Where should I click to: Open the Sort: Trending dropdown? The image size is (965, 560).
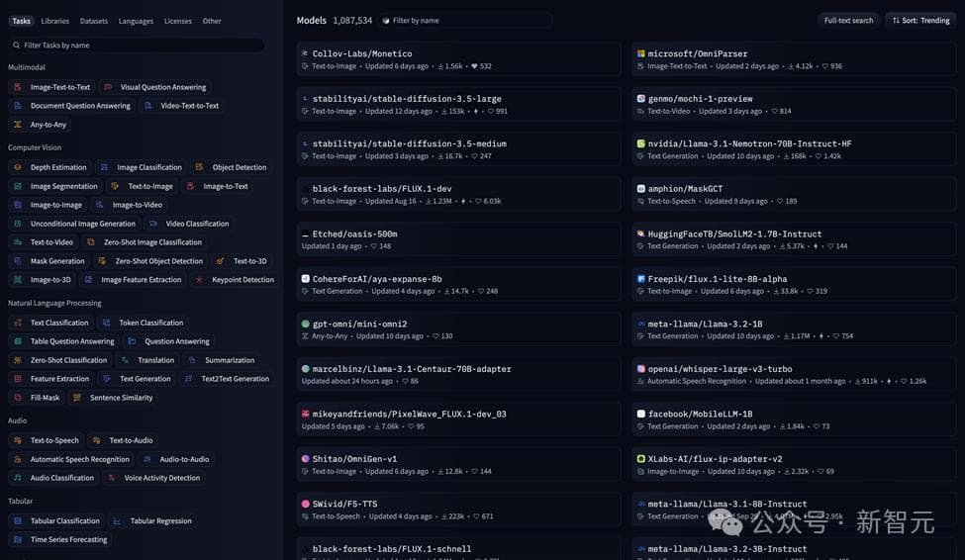point(920,20)
